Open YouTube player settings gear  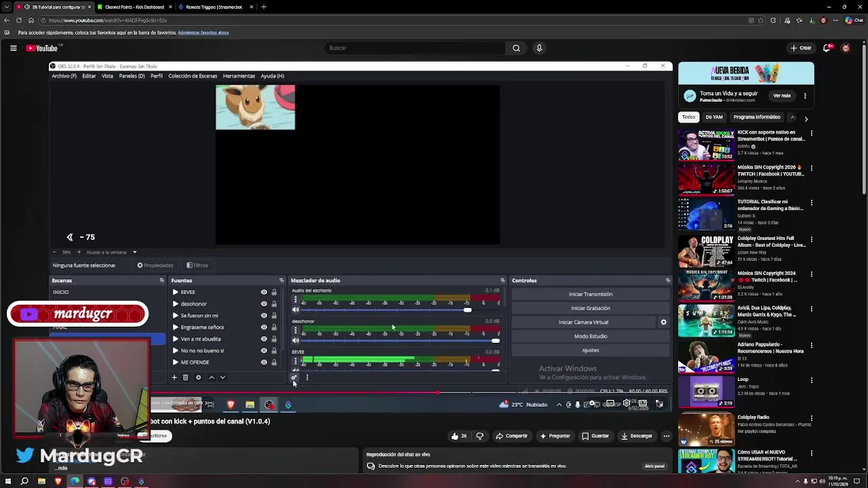tap(627, 404)
